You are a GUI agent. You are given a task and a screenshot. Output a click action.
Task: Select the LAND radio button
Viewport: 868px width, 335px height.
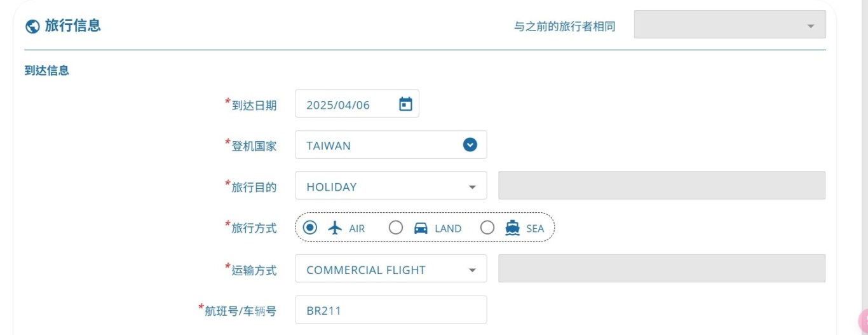click(x=395, y=228)
